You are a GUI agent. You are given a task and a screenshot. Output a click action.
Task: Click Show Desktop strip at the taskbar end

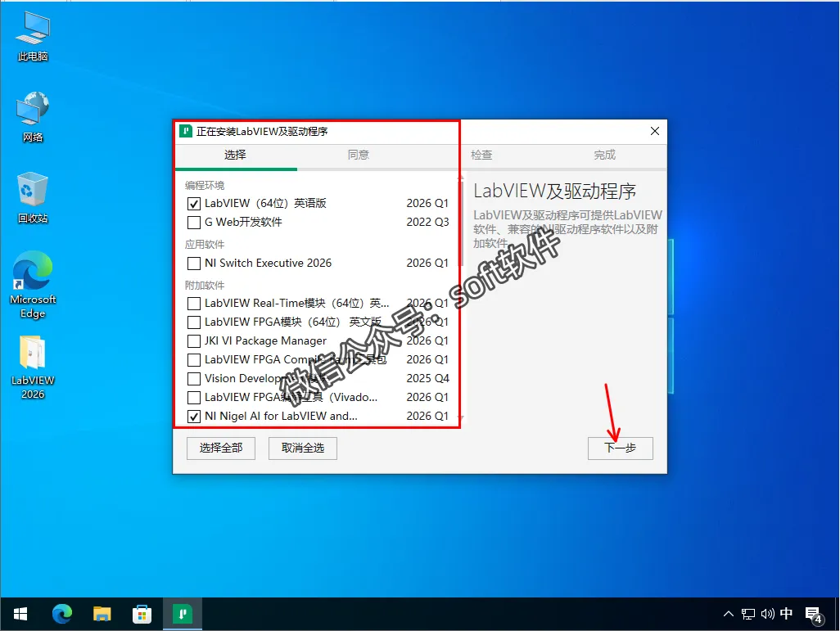pyautogui.click(x=837, y=614)
